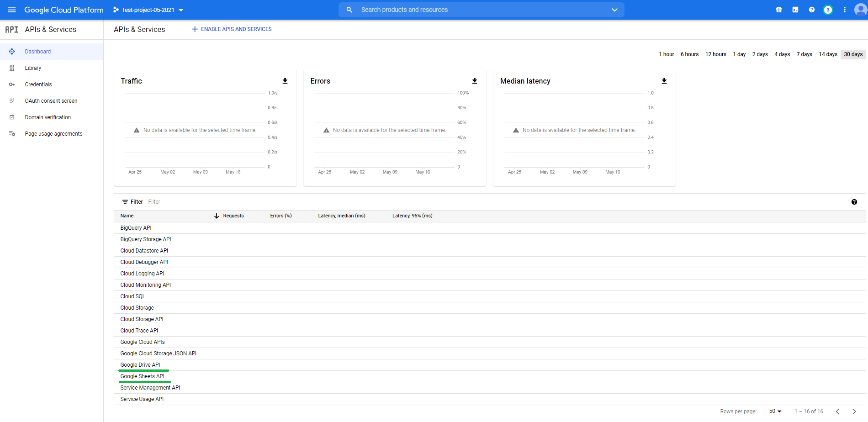Viewport: 868px width, 422px height.
Task: Open the gift icon in header
Action: point(779,10)
